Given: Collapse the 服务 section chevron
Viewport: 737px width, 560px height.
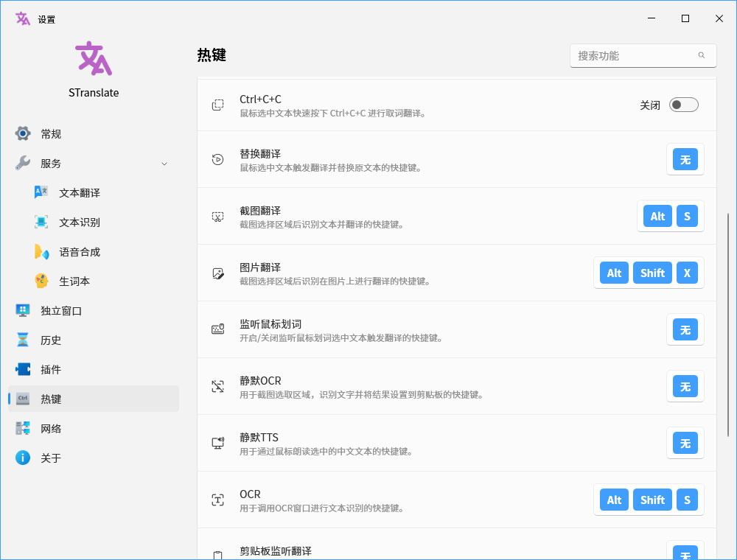Looking at the screenshot, I should tap(164, 164).
